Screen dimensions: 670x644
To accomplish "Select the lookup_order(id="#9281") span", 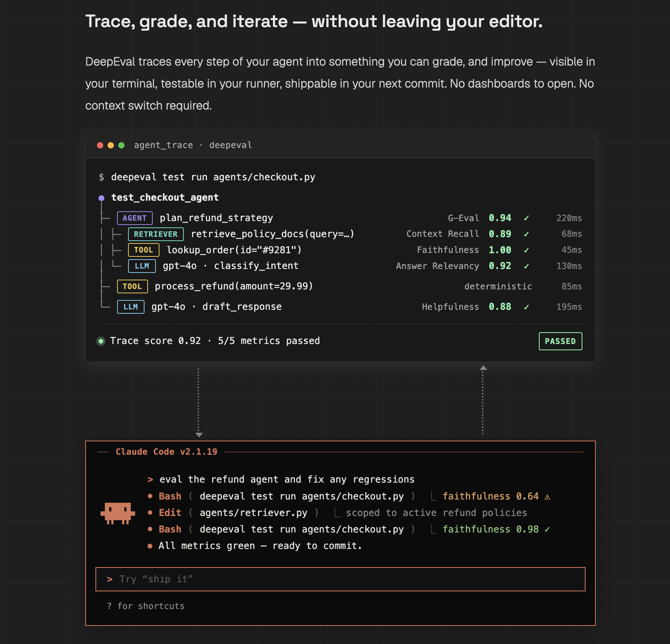I will point(234,250).
